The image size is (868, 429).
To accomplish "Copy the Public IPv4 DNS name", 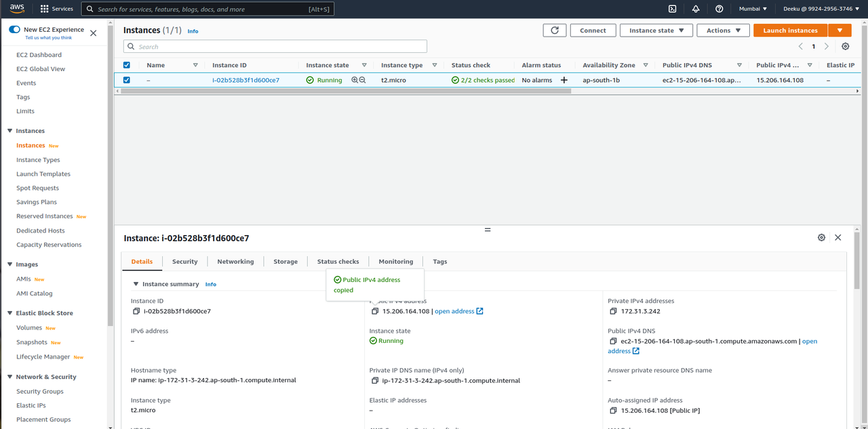I will tap(614, 342).
